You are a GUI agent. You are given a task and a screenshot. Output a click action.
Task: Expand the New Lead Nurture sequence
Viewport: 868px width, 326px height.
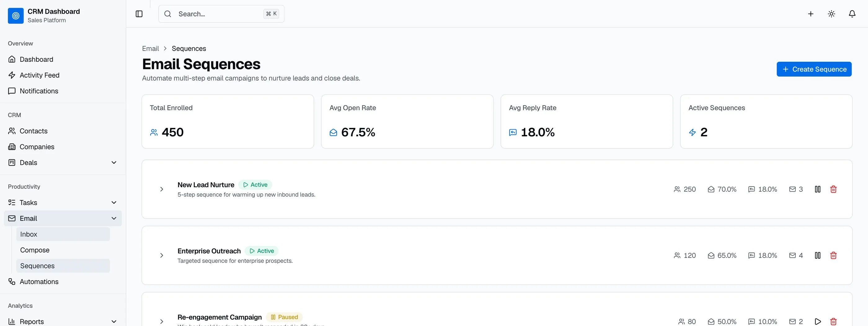click(x=162, y=189)
